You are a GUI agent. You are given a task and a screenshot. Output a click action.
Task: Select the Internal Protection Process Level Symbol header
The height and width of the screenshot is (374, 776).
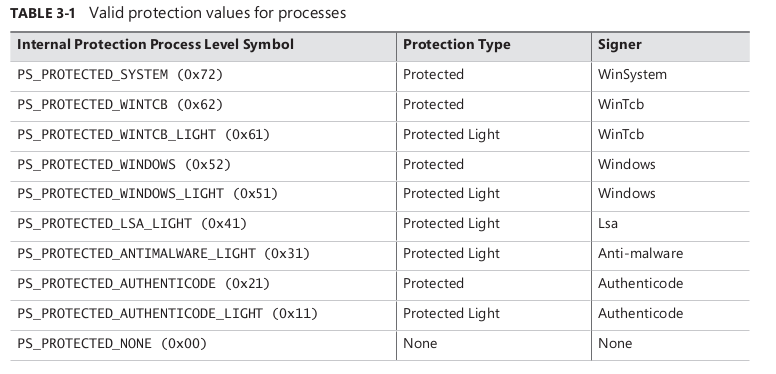pos(155,45)
